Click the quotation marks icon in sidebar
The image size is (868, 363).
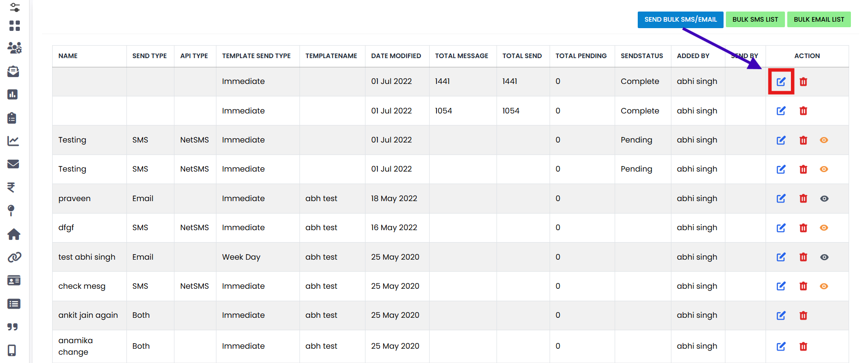coord(12,327)
